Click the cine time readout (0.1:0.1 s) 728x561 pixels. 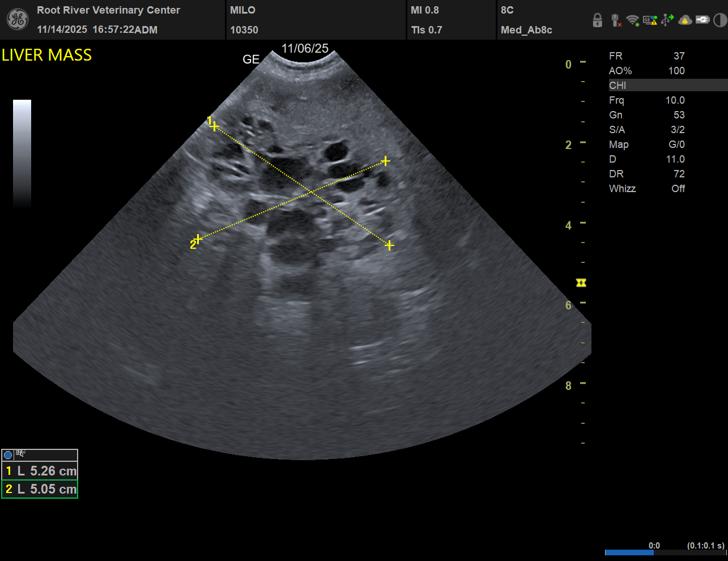click(705, 546)
